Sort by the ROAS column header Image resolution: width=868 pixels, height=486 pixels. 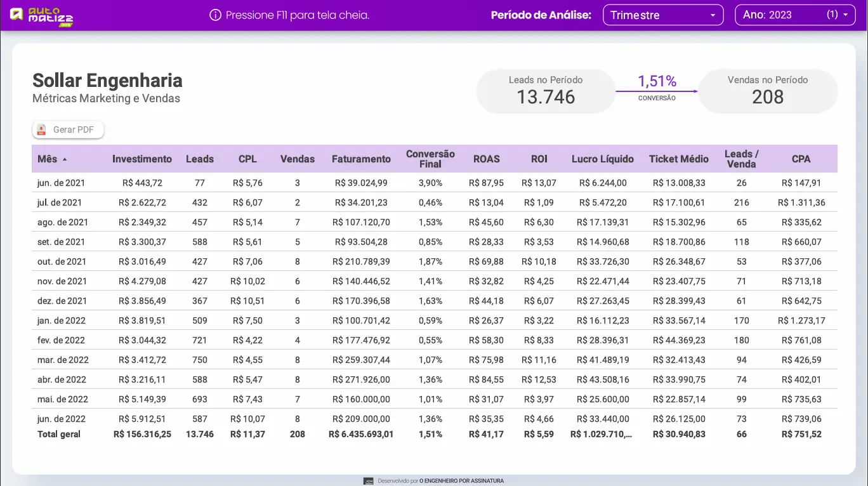[x=487, y=159]
